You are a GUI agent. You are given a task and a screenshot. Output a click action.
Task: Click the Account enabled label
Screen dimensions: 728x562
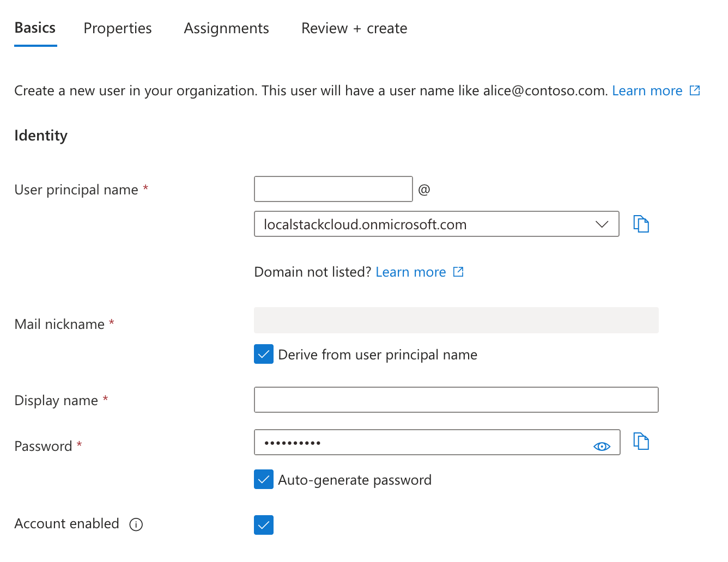click(66, 523)
